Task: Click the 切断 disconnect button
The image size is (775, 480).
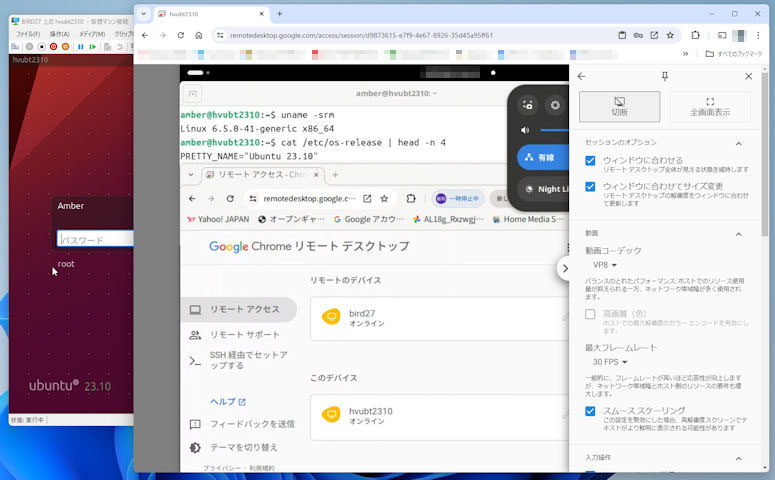Action: (x=619, y=106)
